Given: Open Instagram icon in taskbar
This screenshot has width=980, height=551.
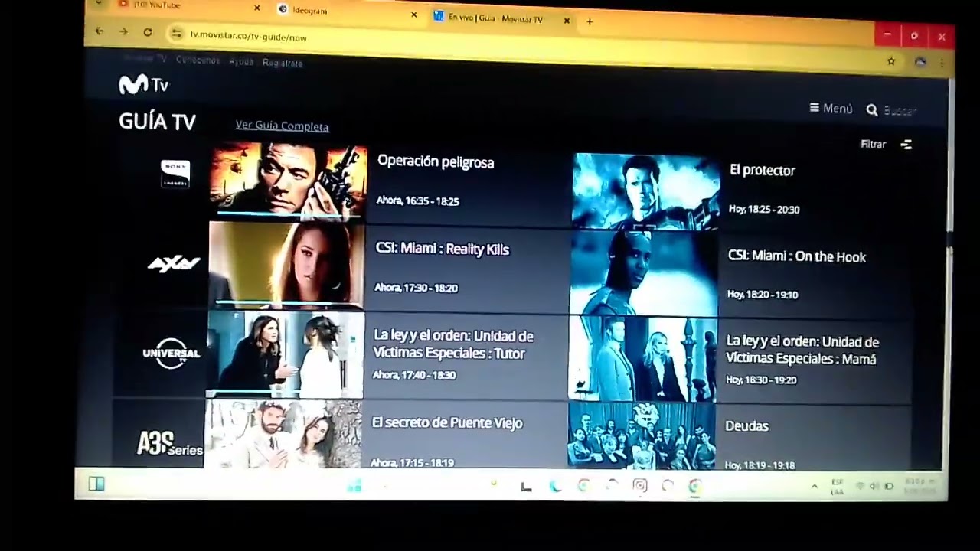Looking at the screenshot, I should coord(639,485).
